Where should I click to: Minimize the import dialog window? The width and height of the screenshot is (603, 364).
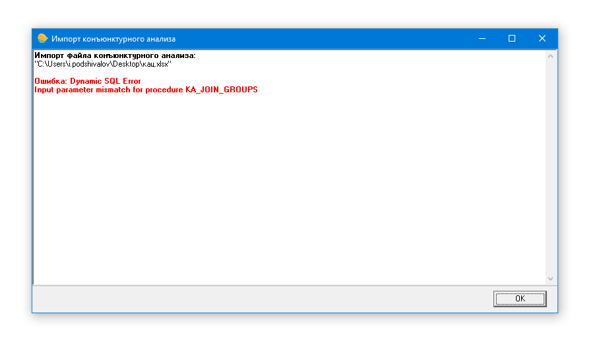(482, 38)
